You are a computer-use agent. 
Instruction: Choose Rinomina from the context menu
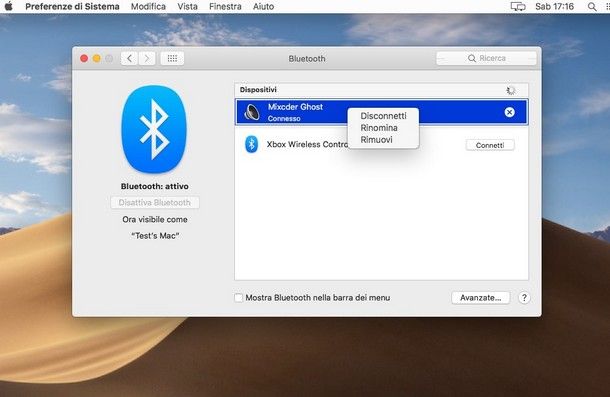click(383, 128)
